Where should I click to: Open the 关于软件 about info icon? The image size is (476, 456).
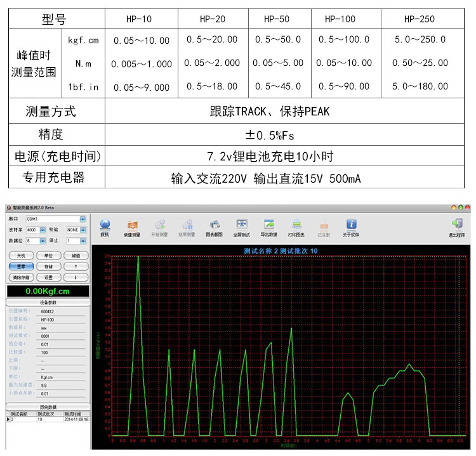click(x=351, y=225)
